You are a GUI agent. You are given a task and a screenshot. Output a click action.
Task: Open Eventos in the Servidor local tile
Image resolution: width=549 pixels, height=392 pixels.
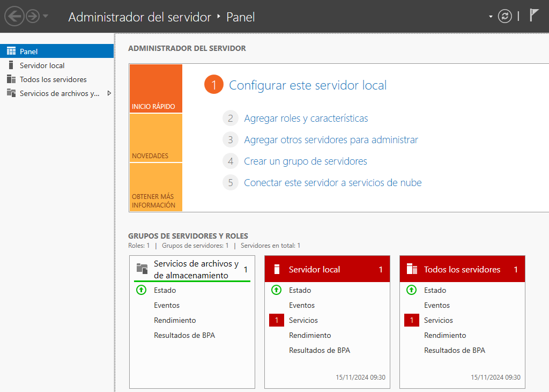coord(301,305)
